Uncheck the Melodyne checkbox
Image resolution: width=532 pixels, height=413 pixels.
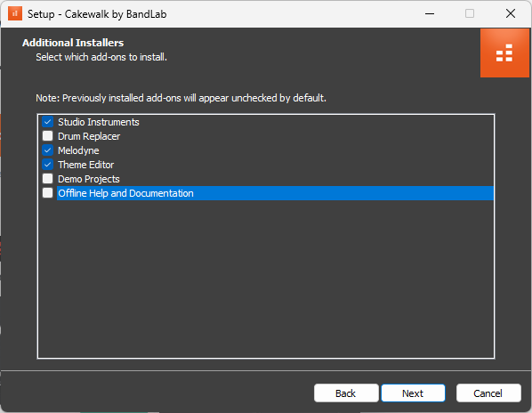click(47, 150)
